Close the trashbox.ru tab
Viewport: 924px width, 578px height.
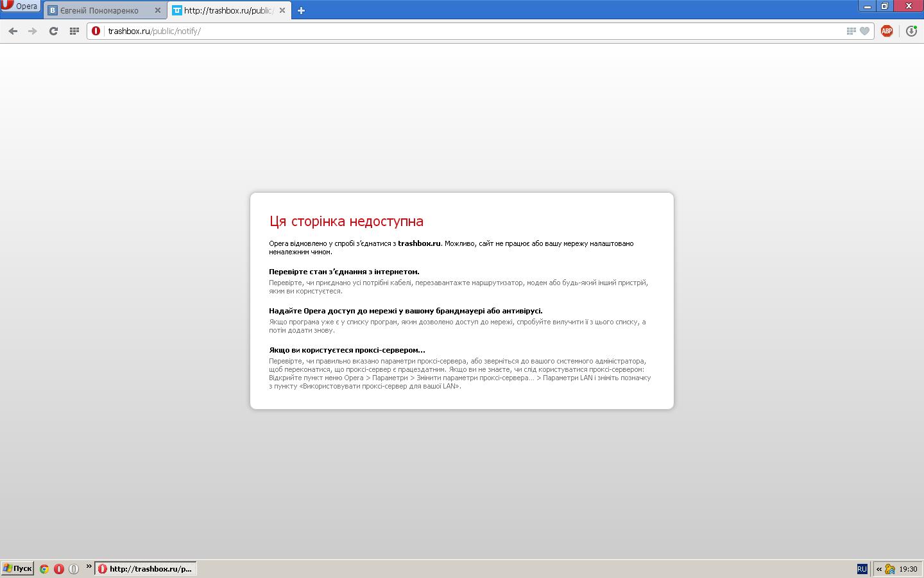tap(282, 10)
